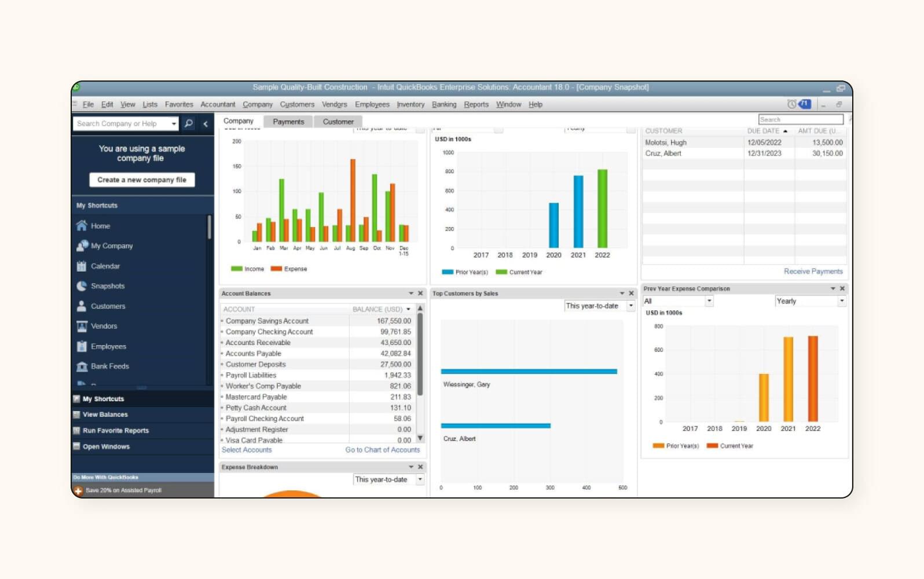Click the Assisted Payroll plus icon
The image size is (924, 579).
(x=78, y=490)
